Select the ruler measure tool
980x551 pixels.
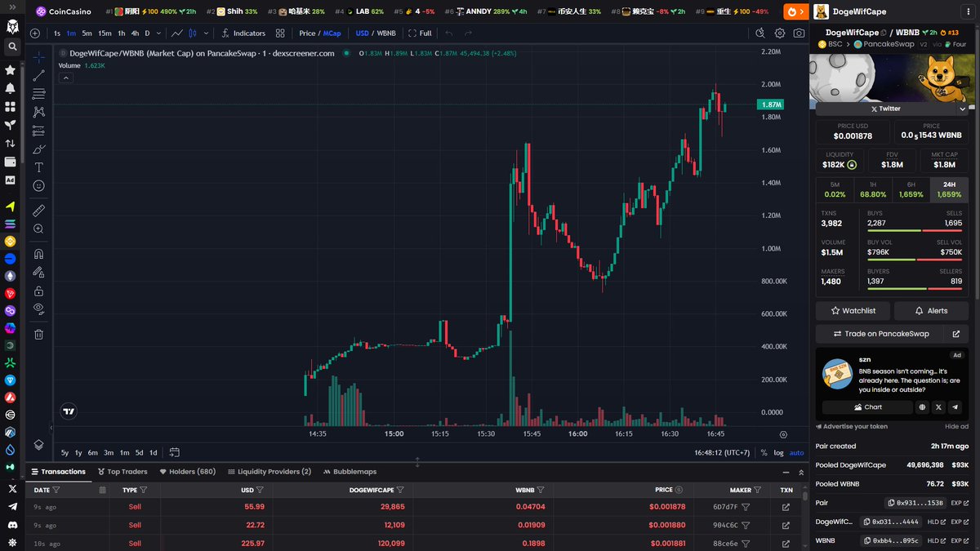point(38,211)
